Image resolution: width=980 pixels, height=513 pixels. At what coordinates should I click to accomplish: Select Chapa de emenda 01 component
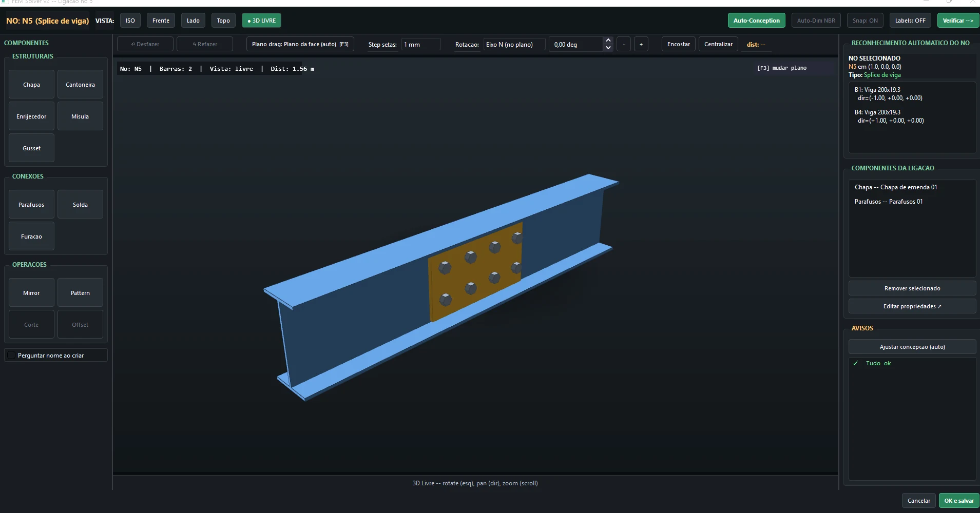click(912, 187)
